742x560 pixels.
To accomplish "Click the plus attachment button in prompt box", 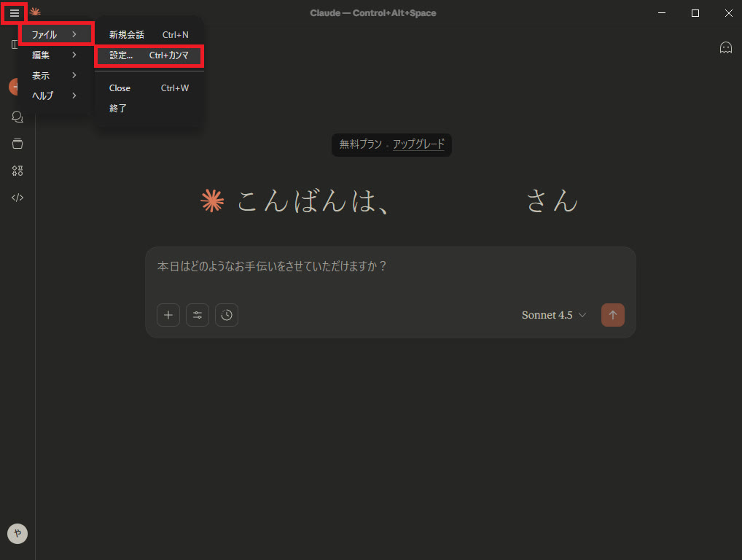I will tap(168, 315).
